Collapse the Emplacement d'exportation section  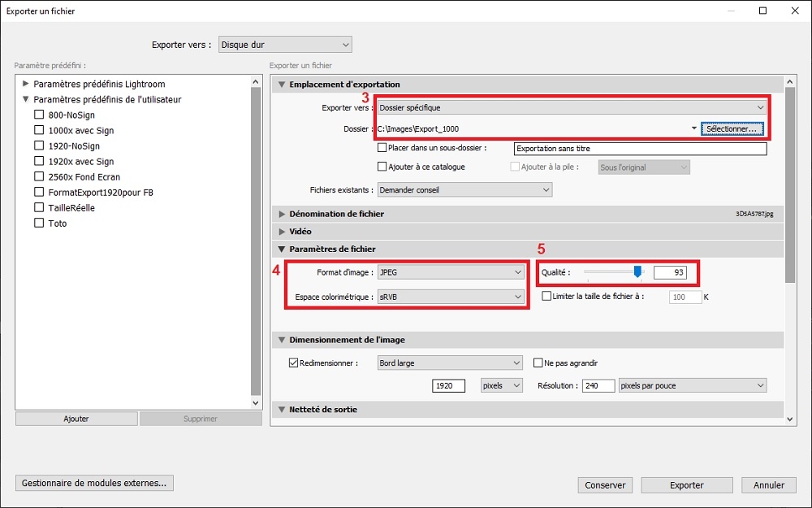[x=282, y=85]
